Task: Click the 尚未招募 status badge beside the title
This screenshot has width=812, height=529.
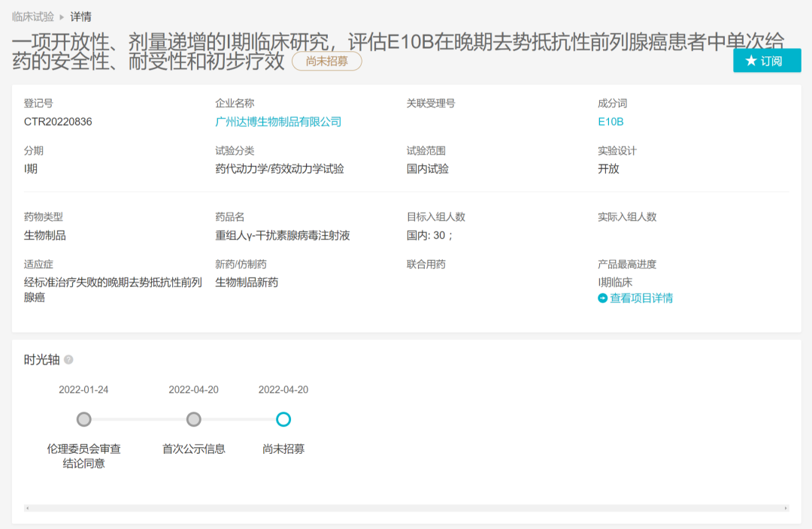Action: [x=327, y=62]
